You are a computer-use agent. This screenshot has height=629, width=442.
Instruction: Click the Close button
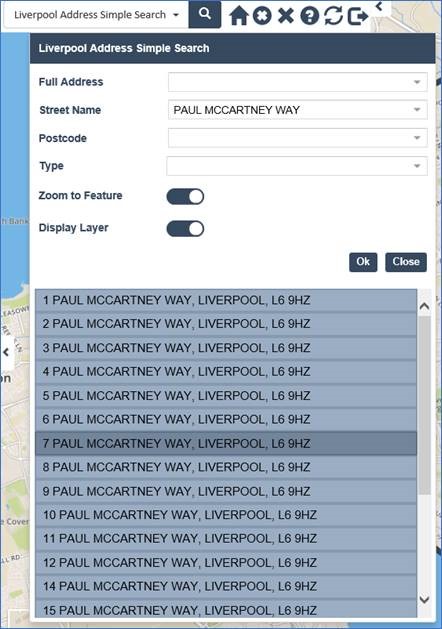[x=406, y=262]
